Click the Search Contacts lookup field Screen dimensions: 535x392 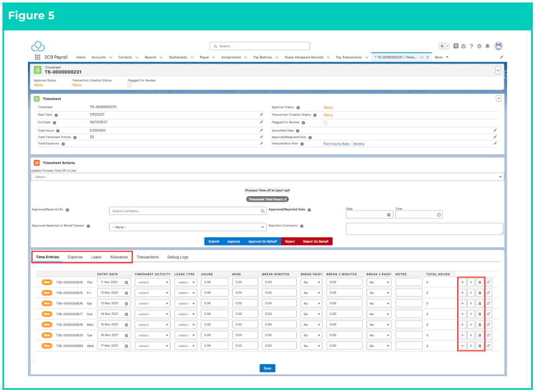[187, 211]
